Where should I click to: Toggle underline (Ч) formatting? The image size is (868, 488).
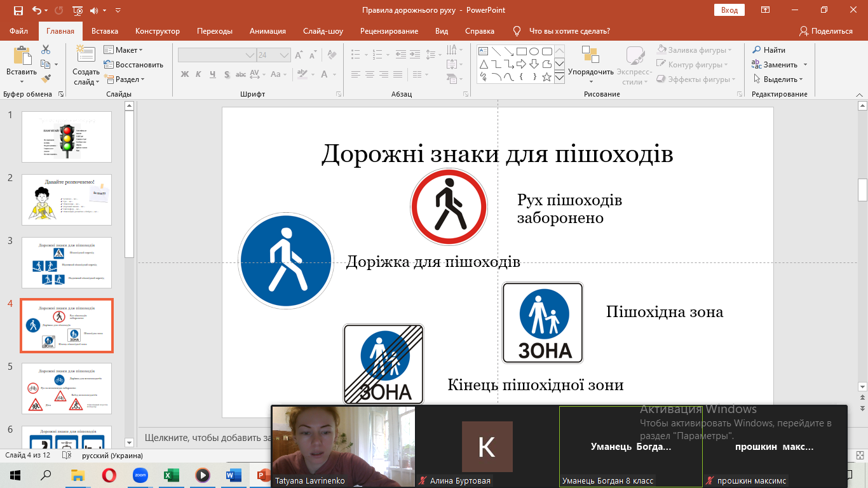click(212, 74)
